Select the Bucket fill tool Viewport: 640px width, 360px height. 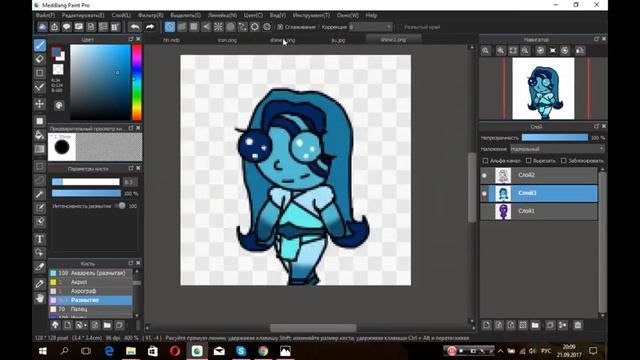40,135
